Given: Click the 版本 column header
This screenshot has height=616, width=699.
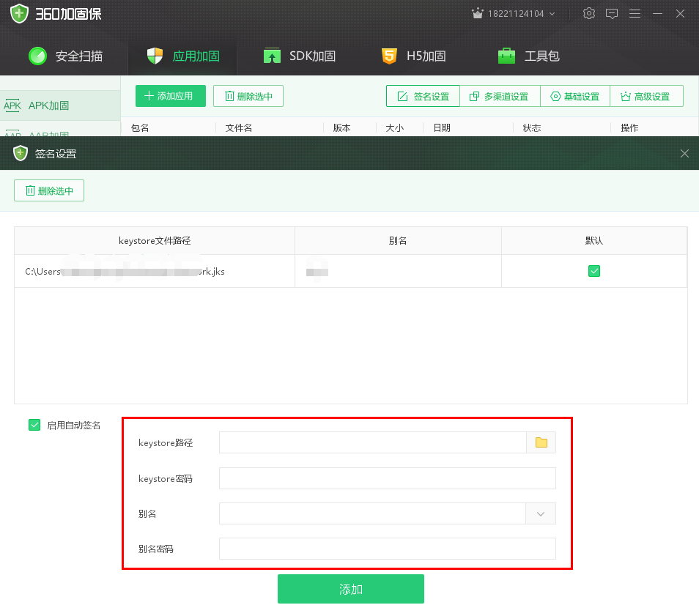Looking at the screenshot, I should pos(342,128).
